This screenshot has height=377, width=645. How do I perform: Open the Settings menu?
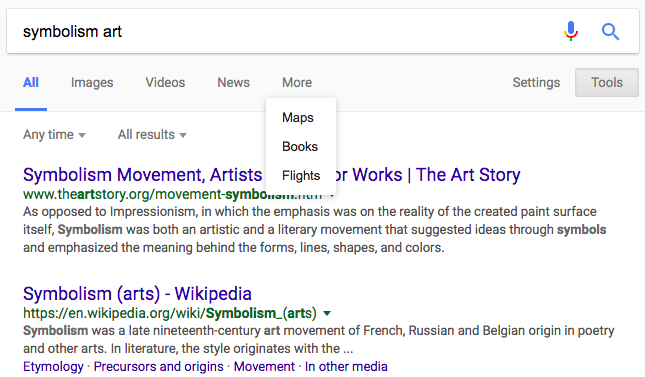536,83
